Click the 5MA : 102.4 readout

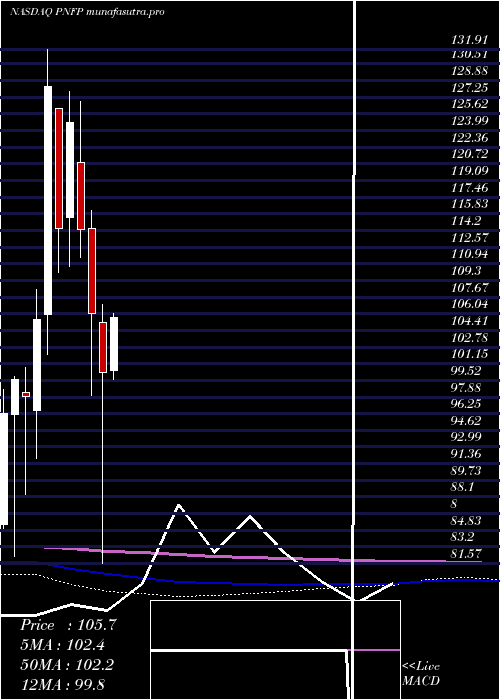[65, 645]
